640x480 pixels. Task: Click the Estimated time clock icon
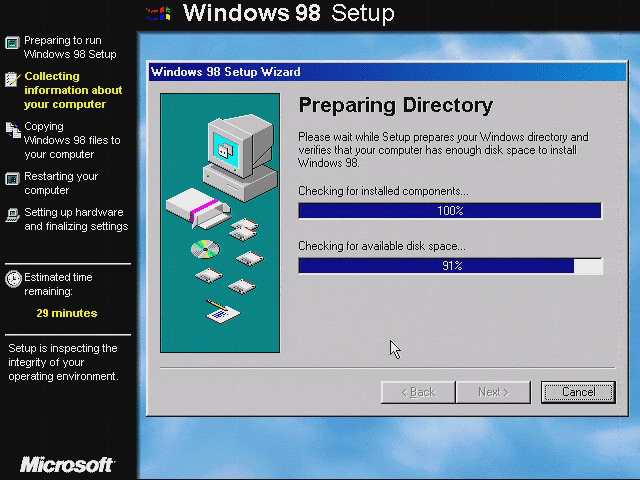(13, 279)
